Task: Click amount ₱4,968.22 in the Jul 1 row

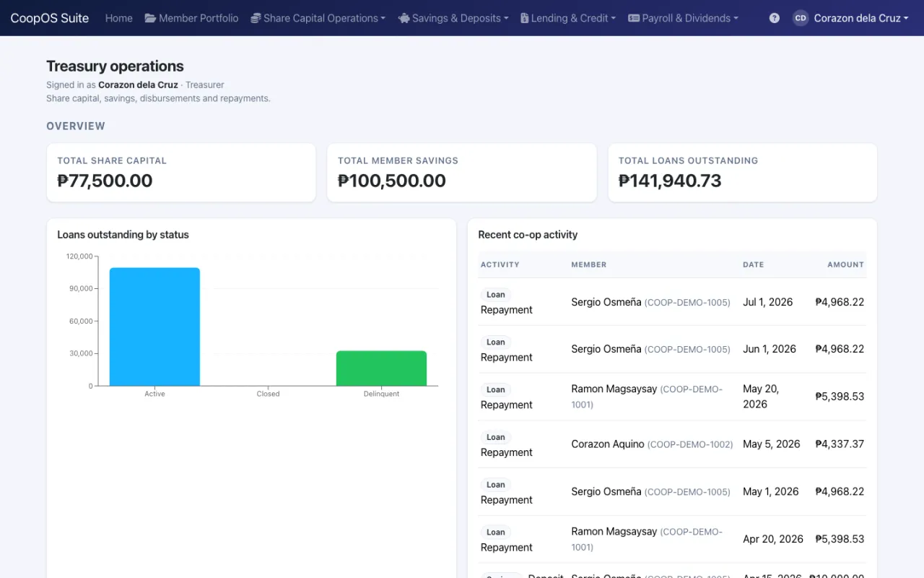Action: pyautogui.click(x=840, y=302)
